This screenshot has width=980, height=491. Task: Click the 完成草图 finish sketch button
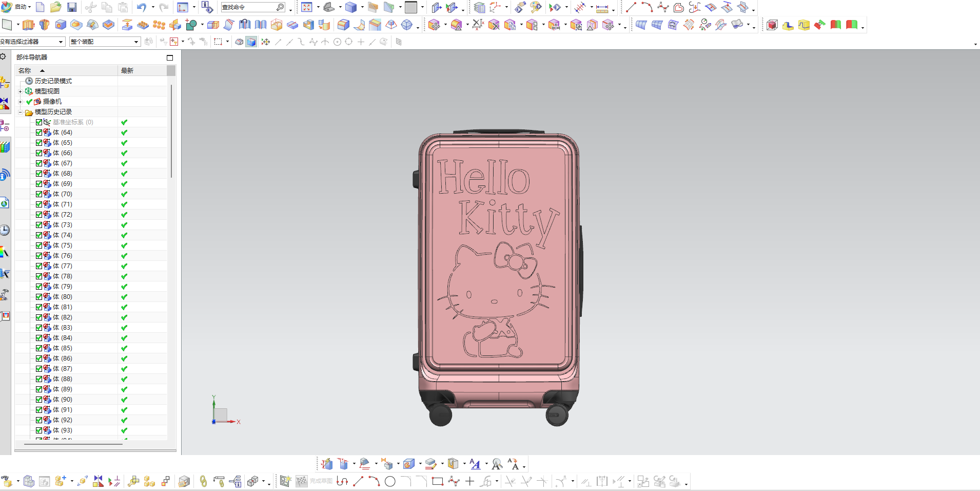[x=315, y=481]
